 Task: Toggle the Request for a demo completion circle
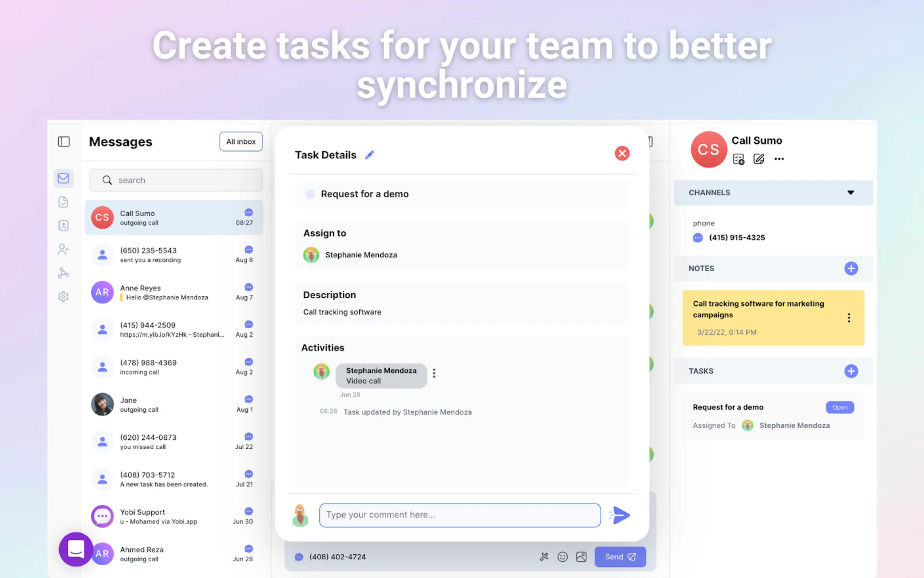pos(310,194)
